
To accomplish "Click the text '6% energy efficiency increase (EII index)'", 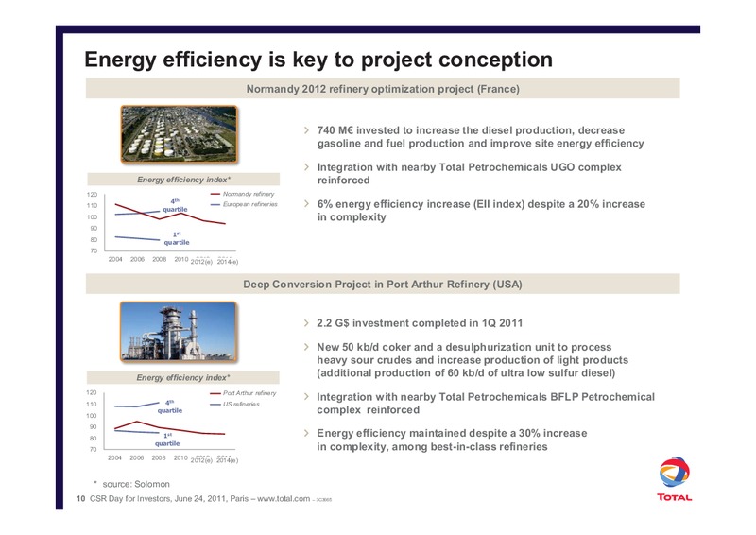I will [421, 204].
